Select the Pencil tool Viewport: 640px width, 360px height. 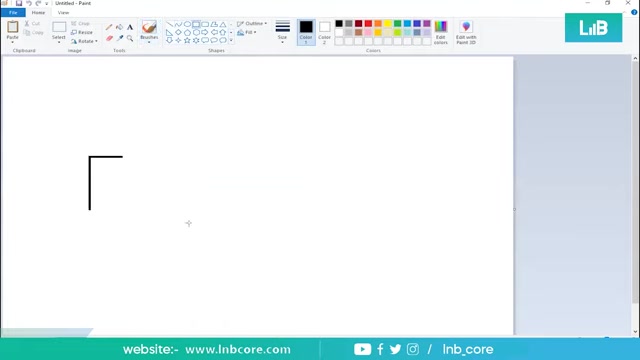click(109, 27)
